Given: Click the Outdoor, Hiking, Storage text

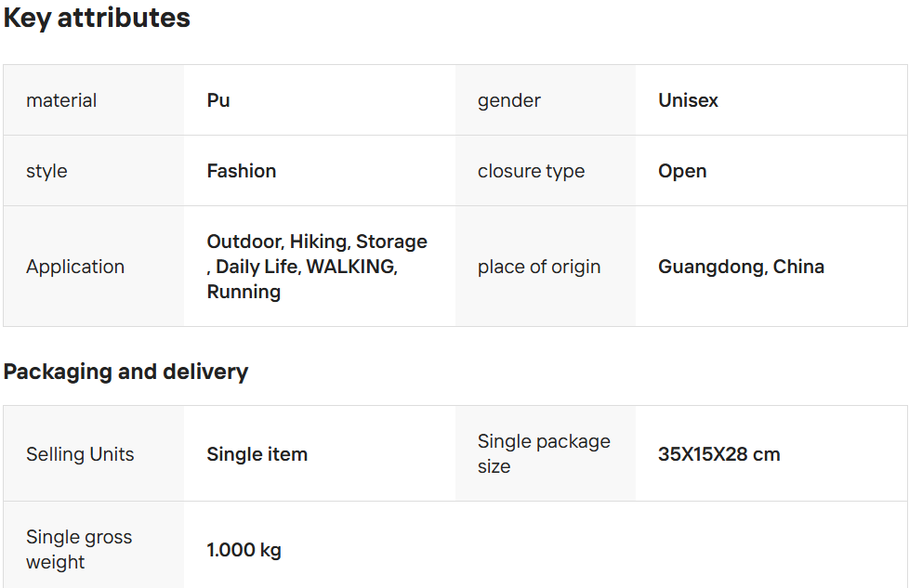Looking at the screenshot, I should [317, 242].
